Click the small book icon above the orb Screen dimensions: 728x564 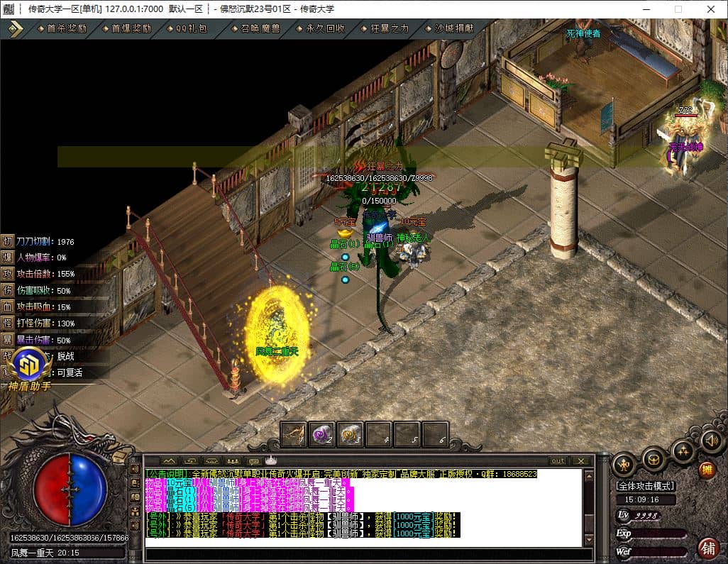[x=120, y=457]
